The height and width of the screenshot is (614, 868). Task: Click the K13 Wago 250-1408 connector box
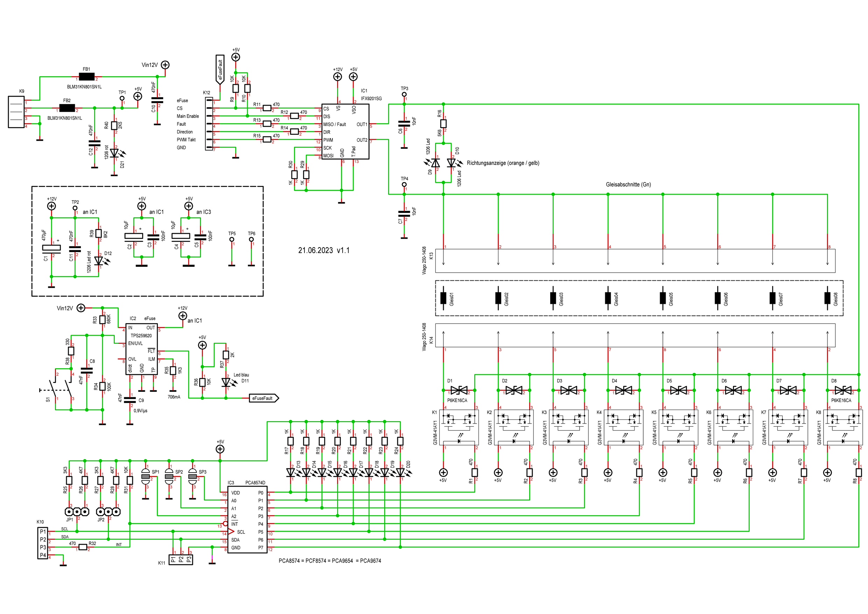pos(635,260)
